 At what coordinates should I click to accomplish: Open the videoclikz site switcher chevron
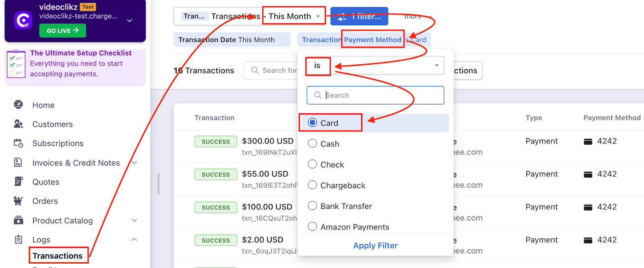[130, 20]
